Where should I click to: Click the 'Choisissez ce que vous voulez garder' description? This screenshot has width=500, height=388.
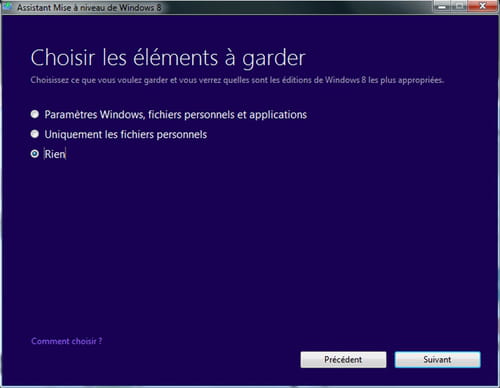point(237,80)
